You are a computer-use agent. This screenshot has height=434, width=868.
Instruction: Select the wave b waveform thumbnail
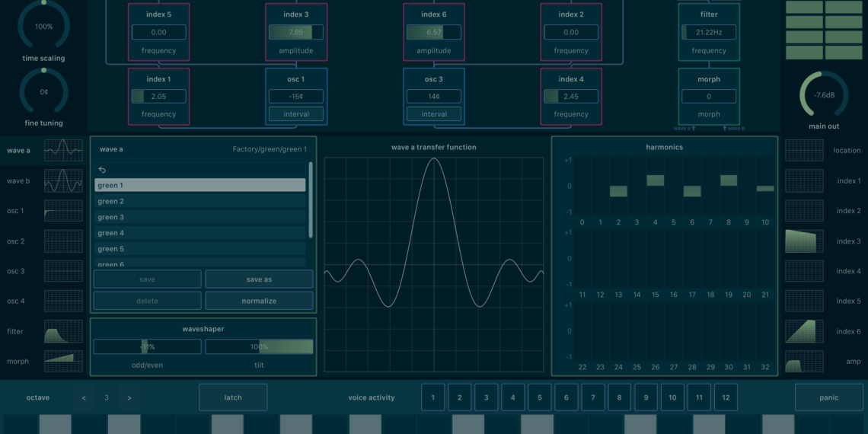[63, 181]
